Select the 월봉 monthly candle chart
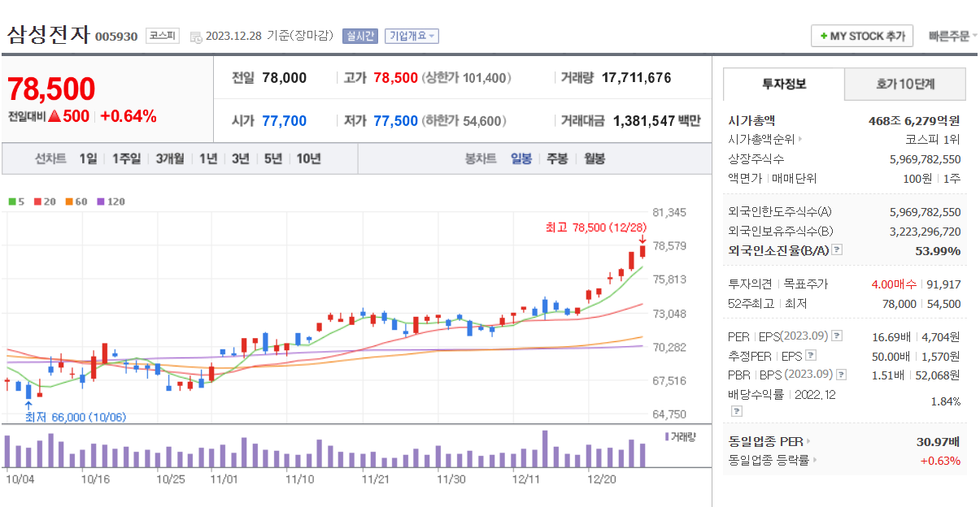 pos(595,158)
